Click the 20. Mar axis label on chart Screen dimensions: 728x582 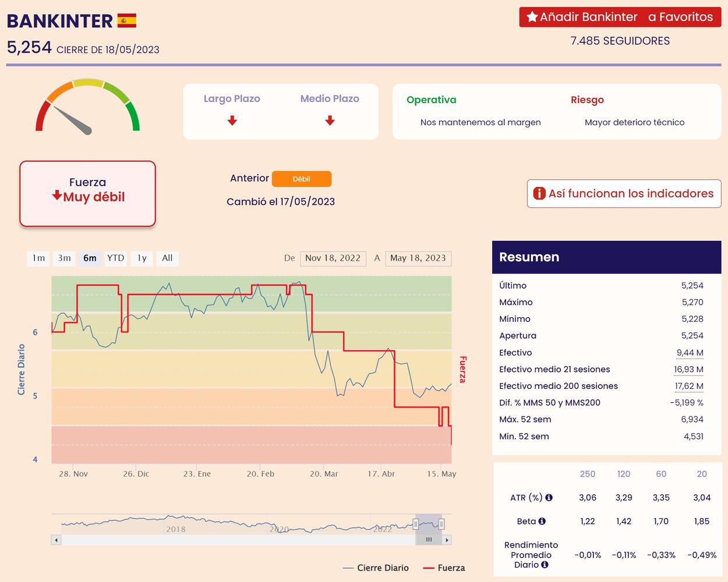coord(324,474)
